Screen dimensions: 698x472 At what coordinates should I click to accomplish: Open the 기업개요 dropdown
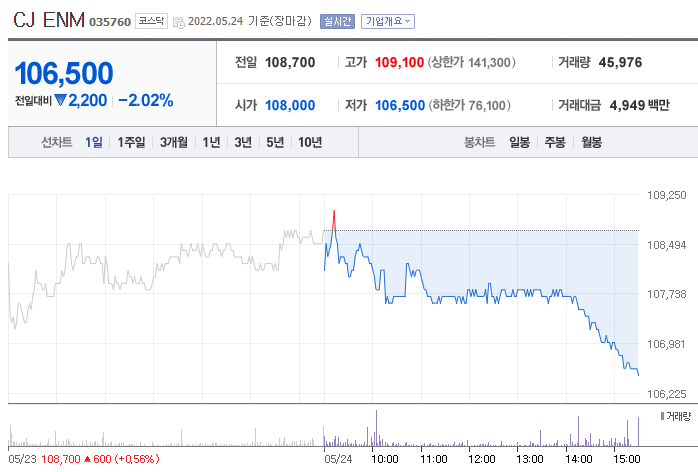tap(388, 21)
